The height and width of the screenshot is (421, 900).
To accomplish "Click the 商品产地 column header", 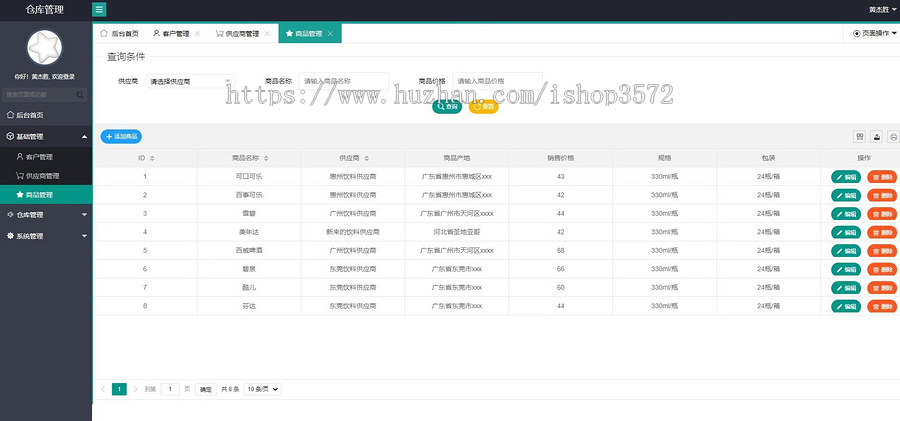I will (x=456, y=158).
